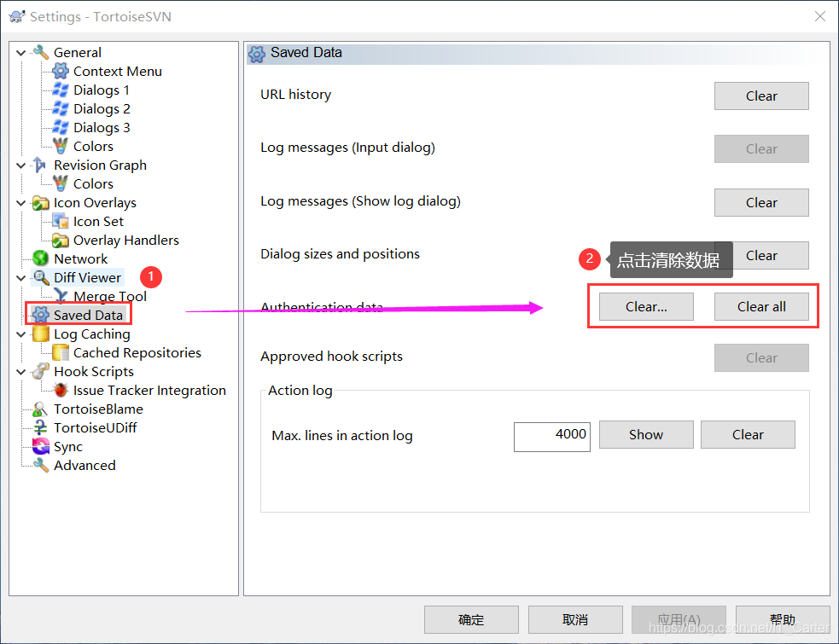Image resolution: width=839 pixels, height=644 pixels.
Task: Click the Overlay Handlers icon
Action: pos(61,241)
